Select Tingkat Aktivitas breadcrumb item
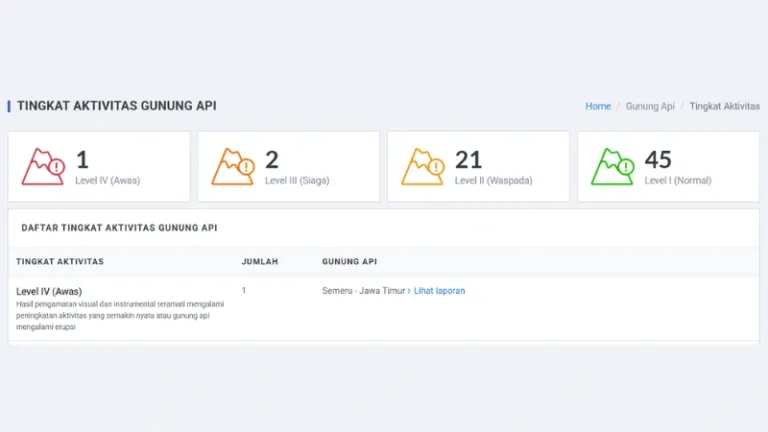Image resolution: width=768 pixels, height=432 pixels. [x=724, y=106]
